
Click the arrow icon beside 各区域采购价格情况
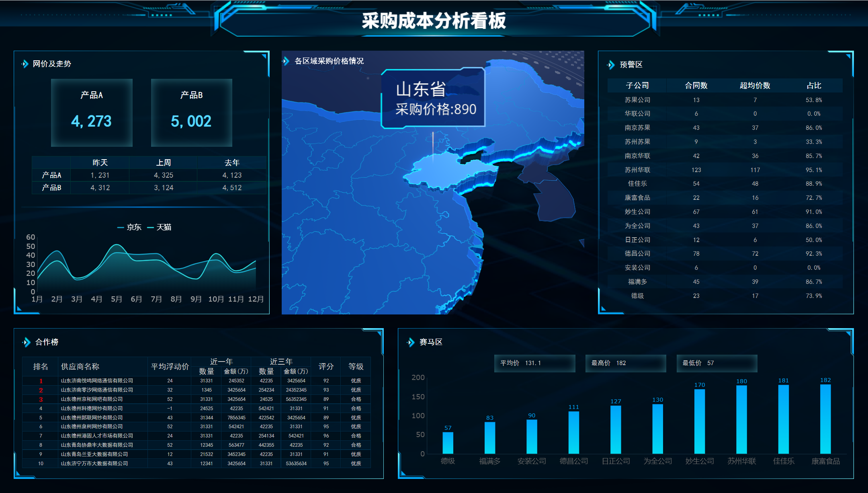click(286, 61)
